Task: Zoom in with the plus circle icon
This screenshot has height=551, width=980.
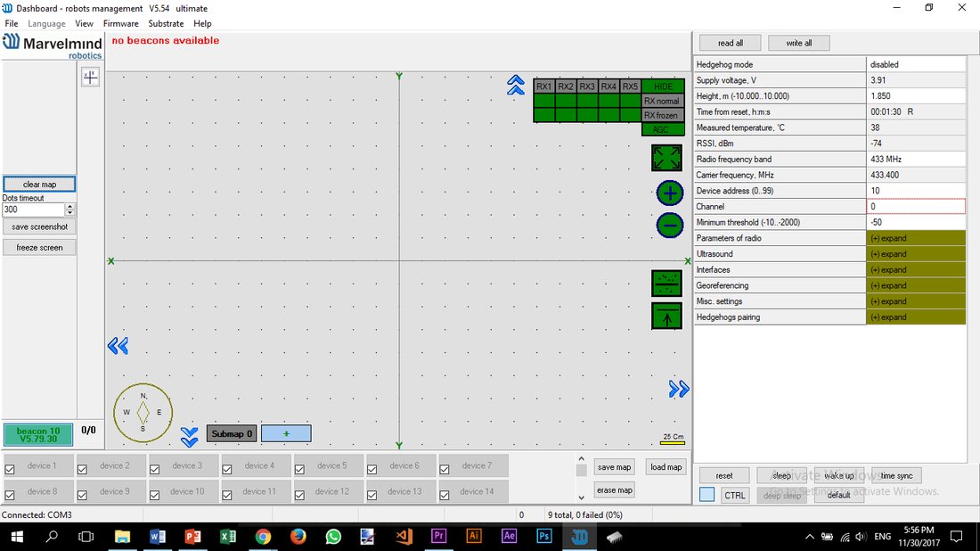Action: click(669, 193)
